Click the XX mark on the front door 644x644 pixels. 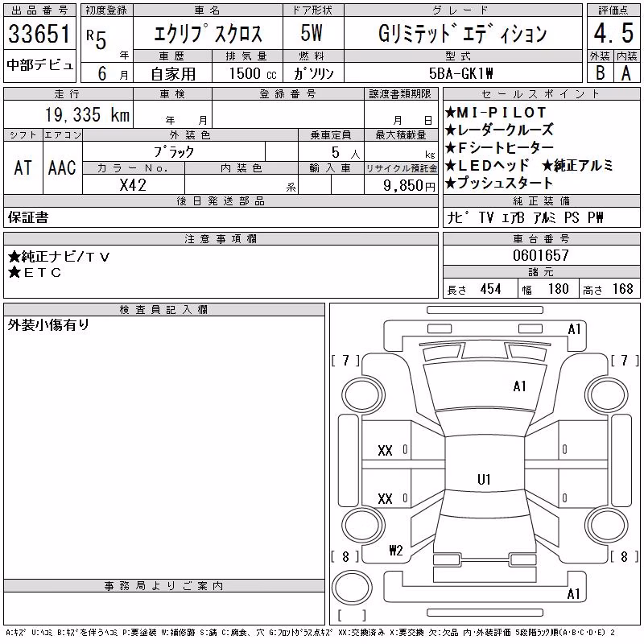pos(385,451)
